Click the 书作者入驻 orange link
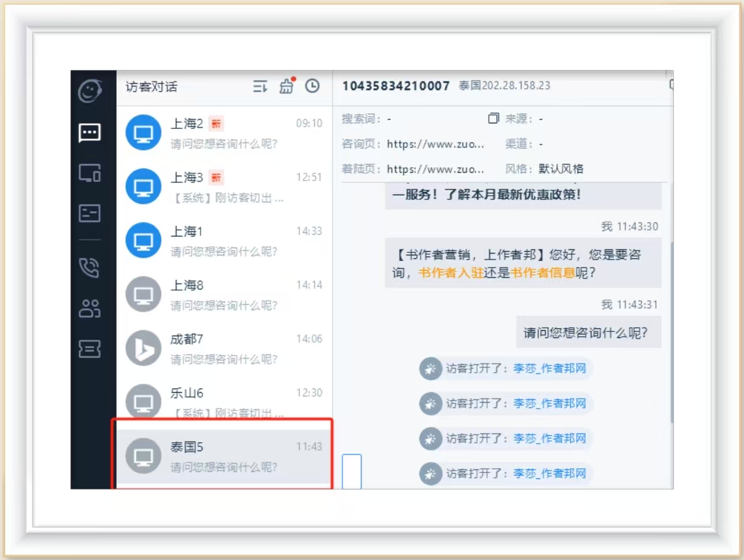The width and height of the screenshot is (744, 560). pos(451,273)
